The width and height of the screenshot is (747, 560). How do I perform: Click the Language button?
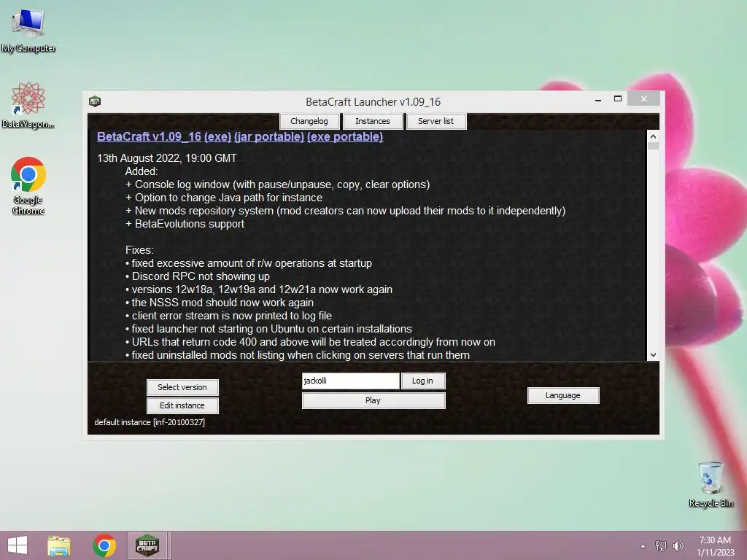[563, 395]
